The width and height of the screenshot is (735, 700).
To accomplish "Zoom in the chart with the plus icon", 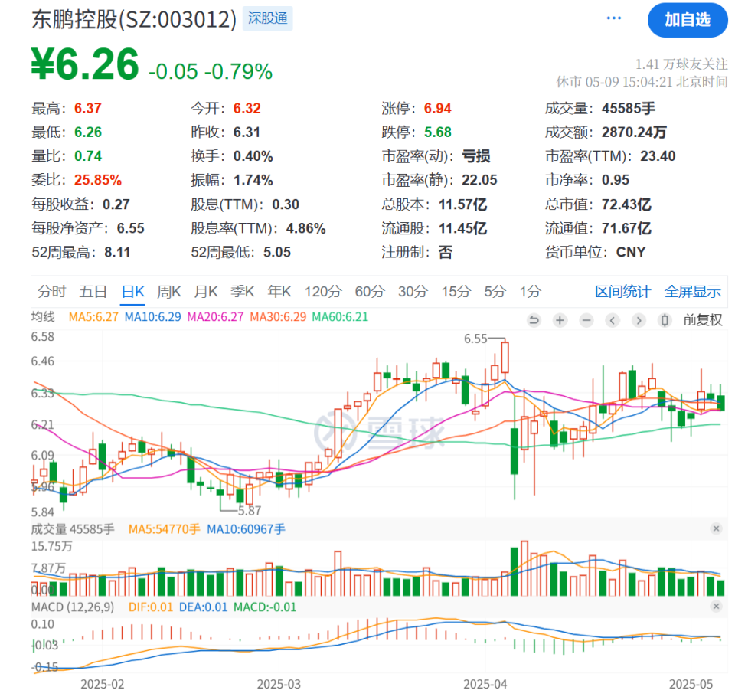I will pyautogui.click(x=560, y=320).
